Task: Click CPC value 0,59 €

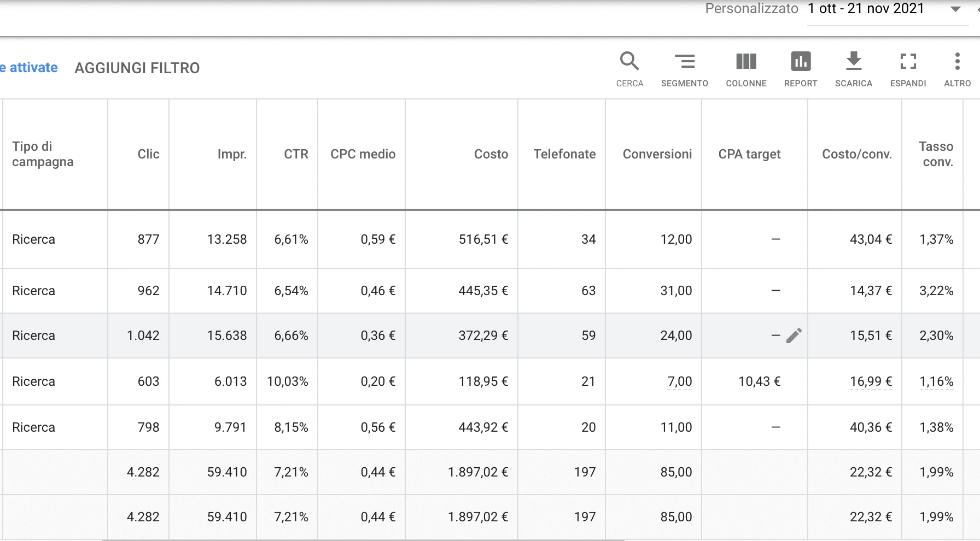Action: tap(378, 239)
